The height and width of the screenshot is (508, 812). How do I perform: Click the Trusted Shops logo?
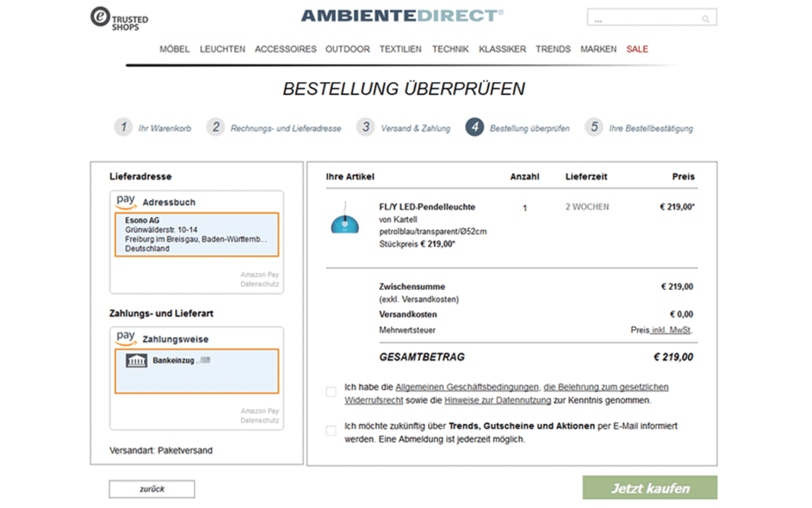[x=119, y=19]
